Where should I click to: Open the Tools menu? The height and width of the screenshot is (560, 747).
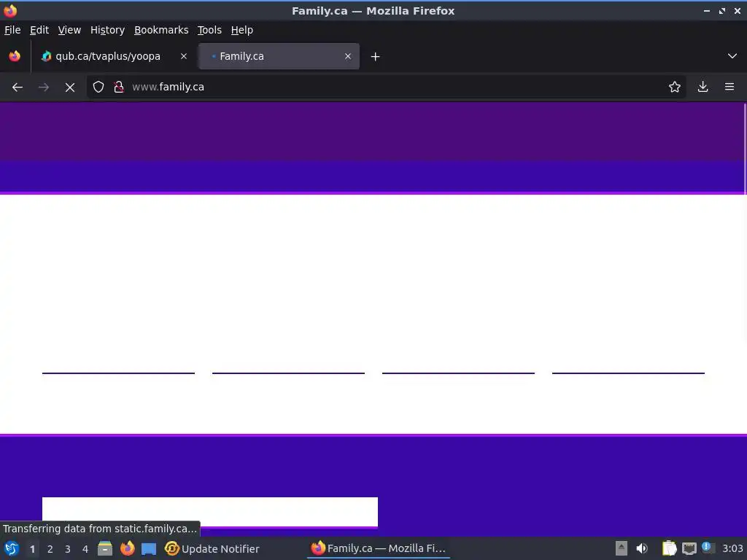209,30
